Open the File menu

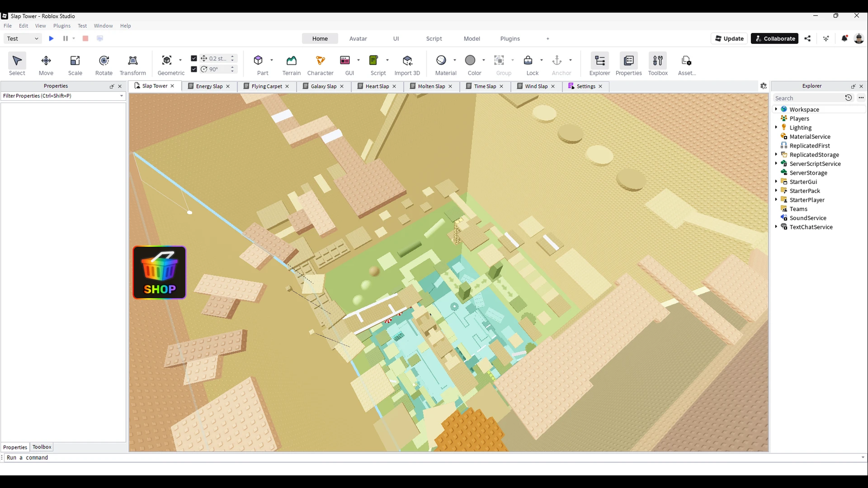[8, 26]
